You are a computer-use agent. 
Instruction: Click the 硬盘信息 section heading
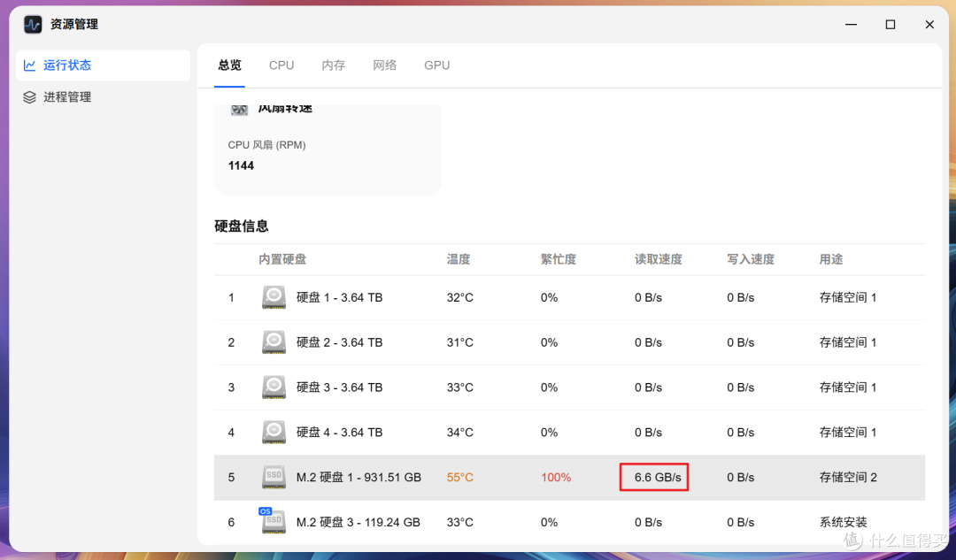click(x=242, y=226)
